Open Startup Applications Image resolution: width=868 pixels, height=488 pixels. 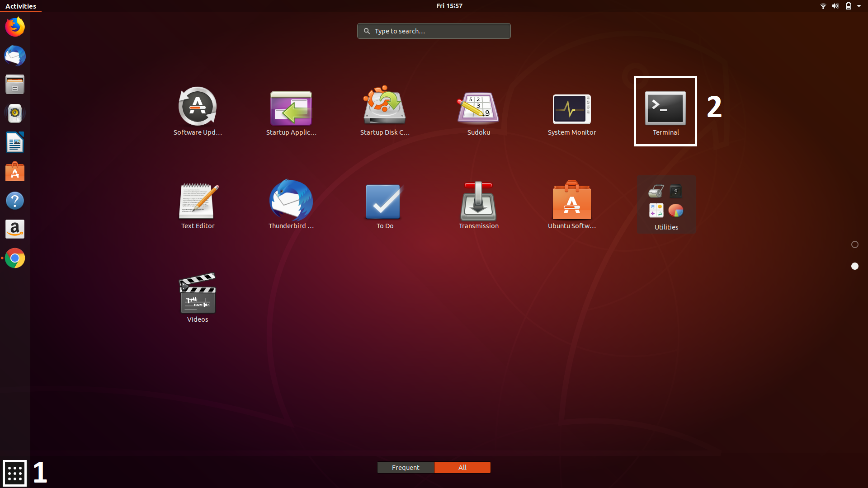(291, 108)
